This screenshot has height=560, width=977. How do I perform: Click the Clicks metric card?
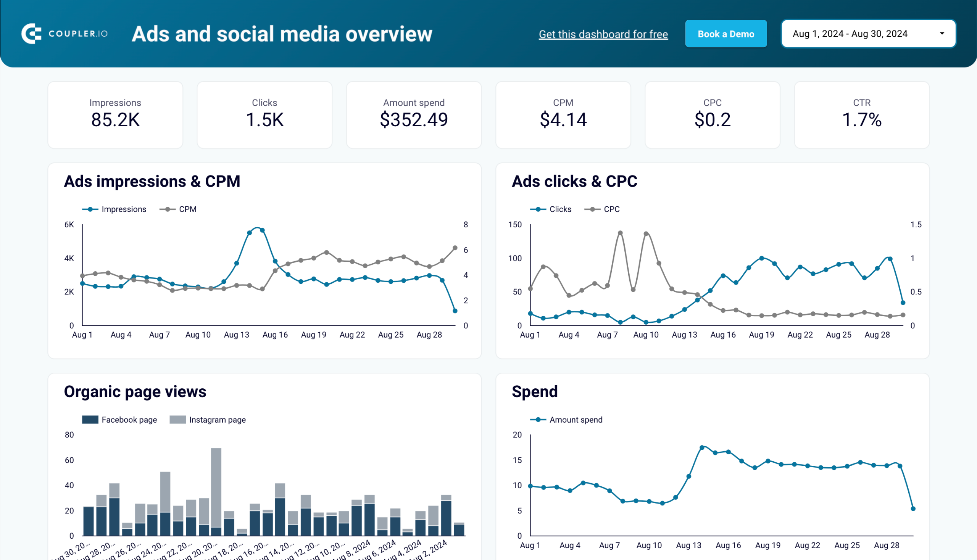(x=264, y=114)
